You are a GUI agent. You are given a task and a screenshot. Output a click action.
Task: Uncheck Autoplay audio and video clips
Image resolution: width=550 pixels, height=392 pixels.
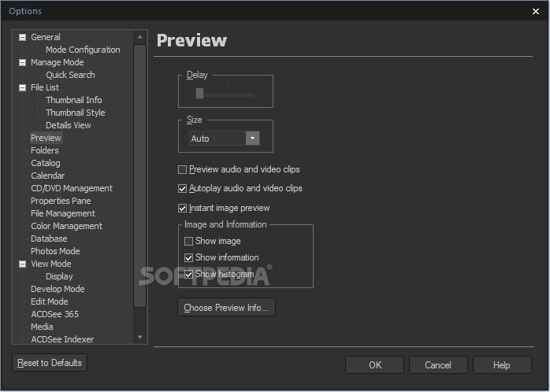click(x=182, y=189)
